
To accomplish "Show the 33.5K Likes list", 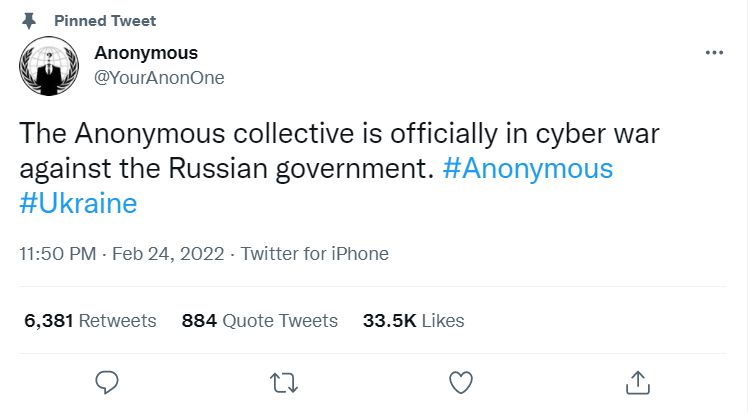I will pos(413,321).
